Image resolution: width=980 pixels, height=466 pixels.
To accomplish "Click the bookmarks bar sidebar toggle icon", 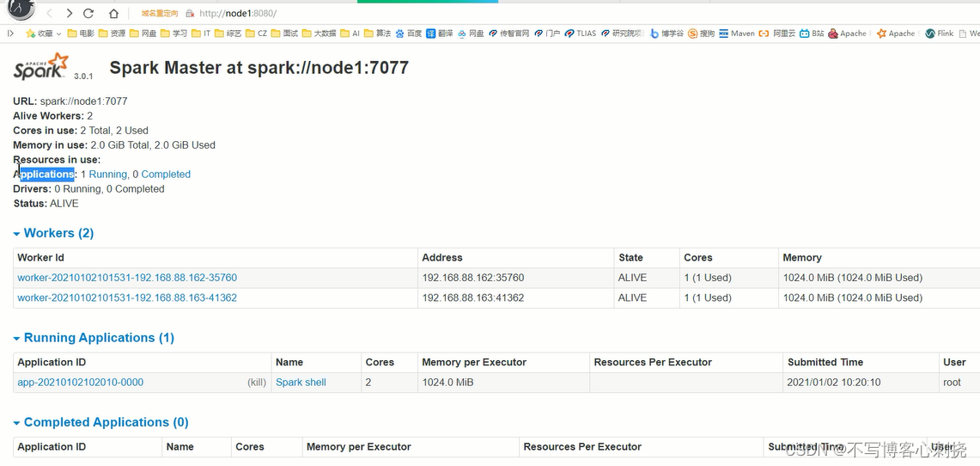I will coord(10,34).
